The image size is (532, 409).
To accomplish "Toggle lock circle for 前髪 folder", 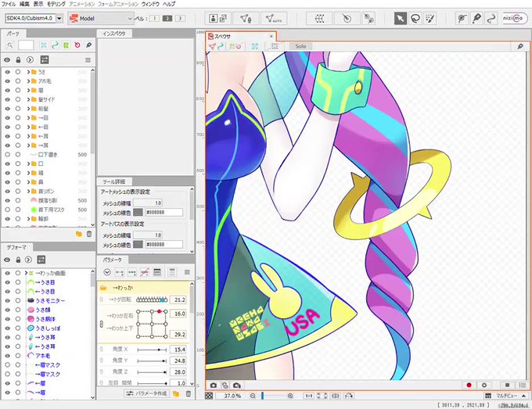I will tap(18, 109).
